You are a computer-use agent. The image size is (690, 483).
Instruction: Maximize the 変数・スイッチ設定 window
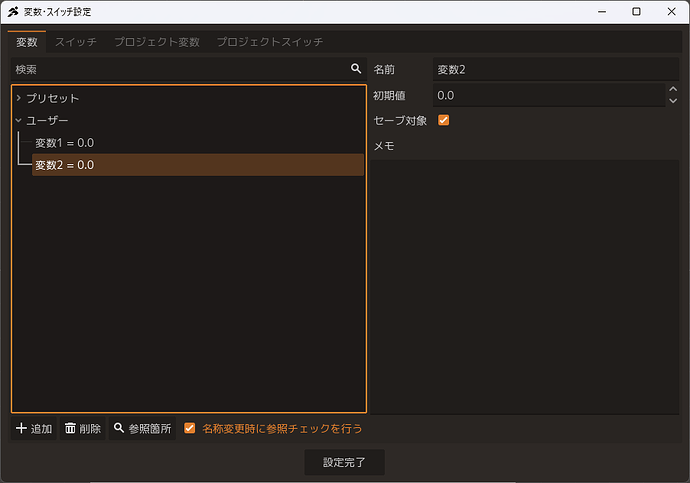636,12
